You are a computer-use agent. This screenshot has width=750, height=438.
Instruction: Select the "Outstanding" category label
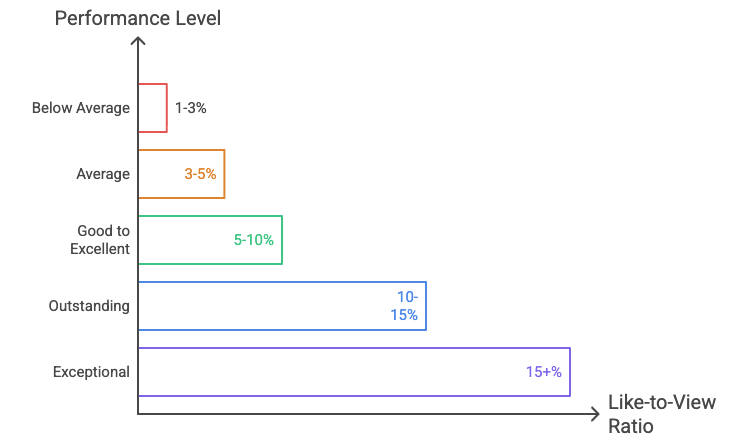89,306
